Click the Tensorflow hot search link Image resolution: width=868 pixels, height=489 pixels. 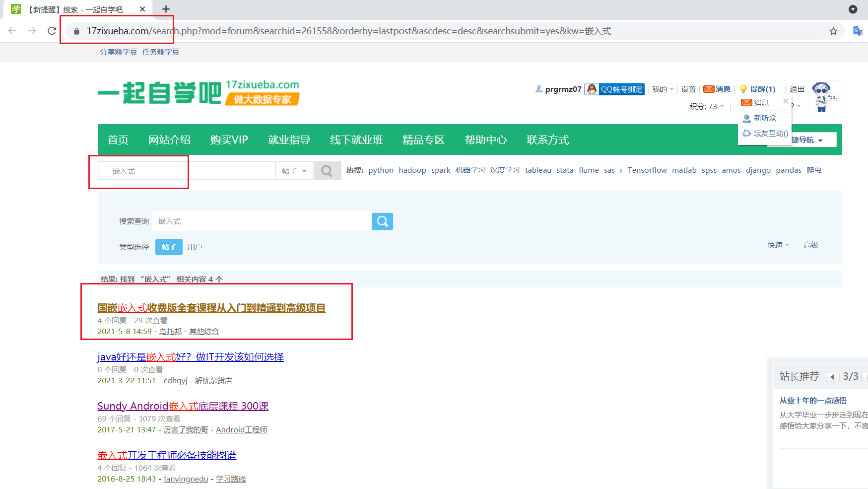(647, 170)
